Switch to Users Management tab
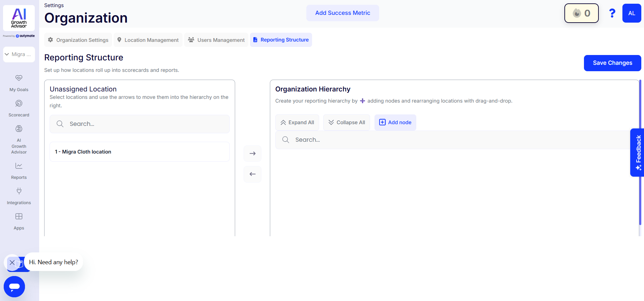The width and height of the screenshot is (644, 301). pos(216,40)
